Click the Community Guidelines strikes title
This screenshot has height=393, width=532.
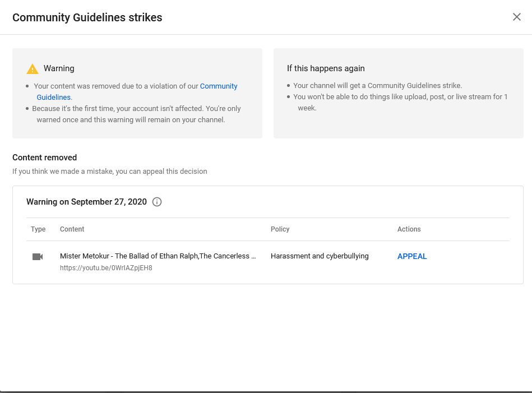(x=87, y=17)
